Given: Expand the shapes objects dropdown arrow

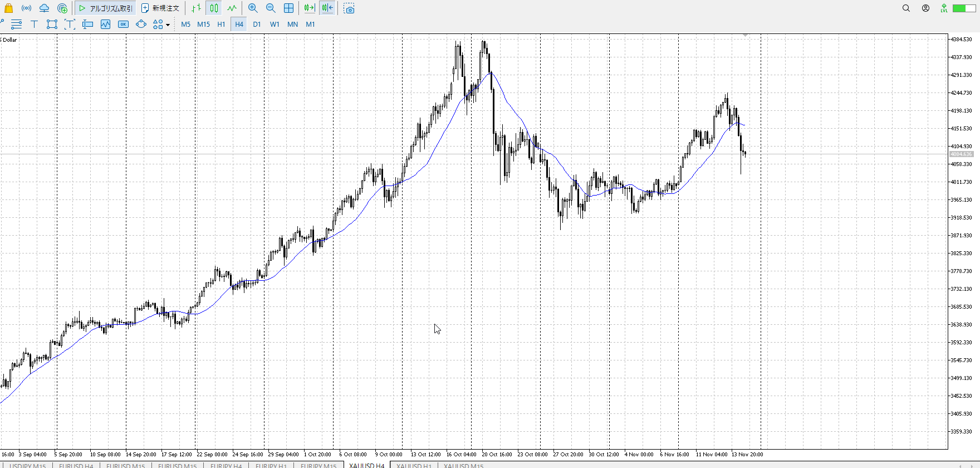Looking at the screenshot, I should [x=168, y=25].
